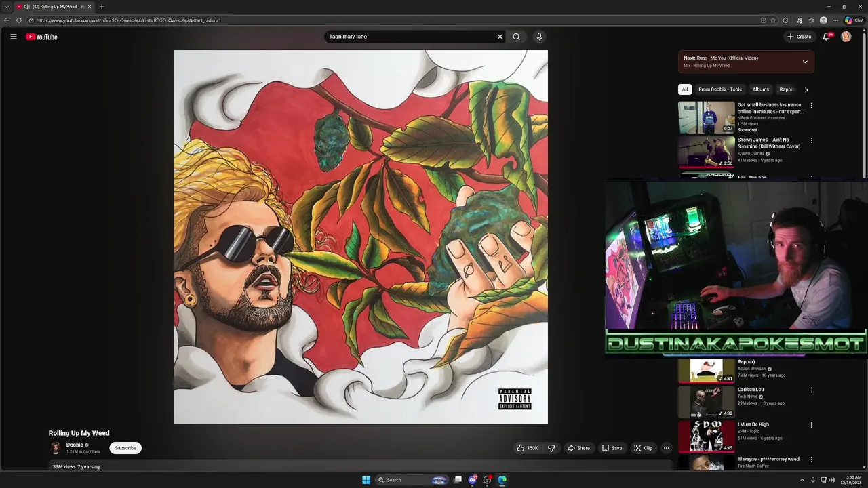
Task: Open the sponsored insurance ad thumbnail
Action: pyautogui.click(x=707, y=118)
